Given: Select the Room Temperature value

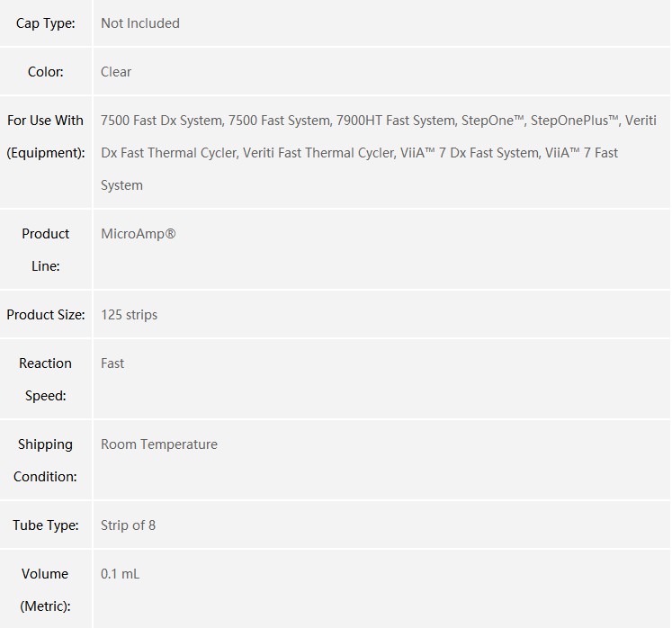Looking at the screenshot, I should click(159, 444).
